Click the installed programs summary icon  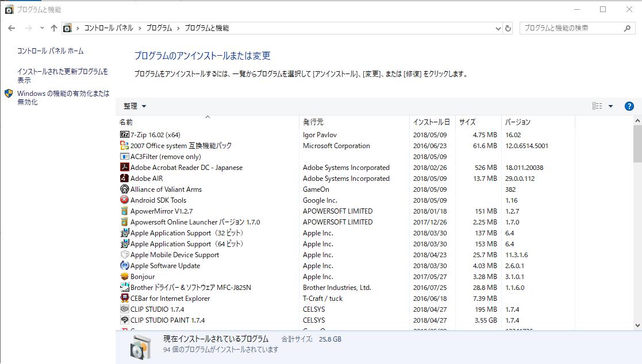tap(140, 347)
